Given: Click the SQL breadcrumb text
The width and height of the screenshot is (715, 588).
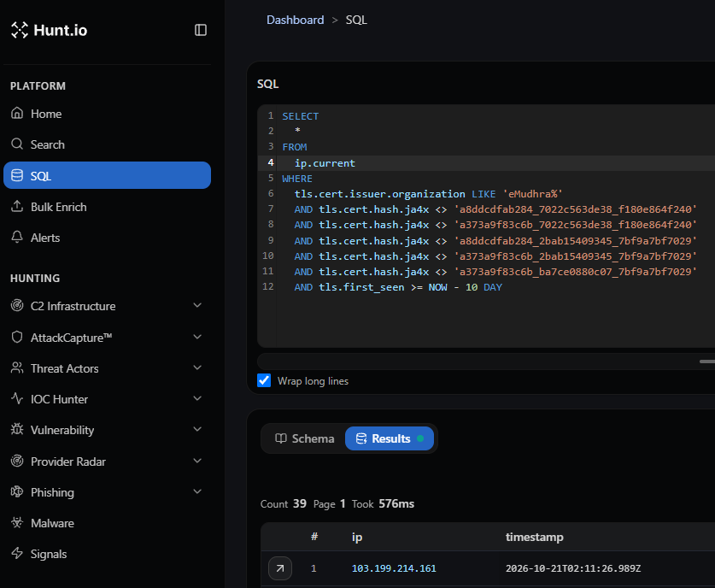Looking at the screenshot, I should point(356,20).
